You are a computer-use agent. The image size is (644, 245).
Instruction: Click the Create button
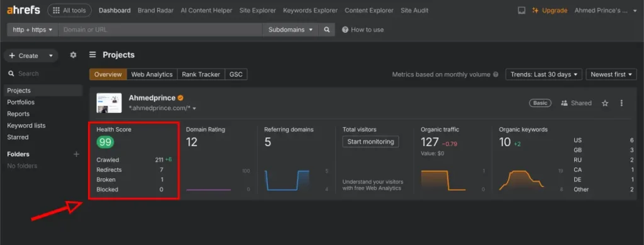tap(24, 55)
